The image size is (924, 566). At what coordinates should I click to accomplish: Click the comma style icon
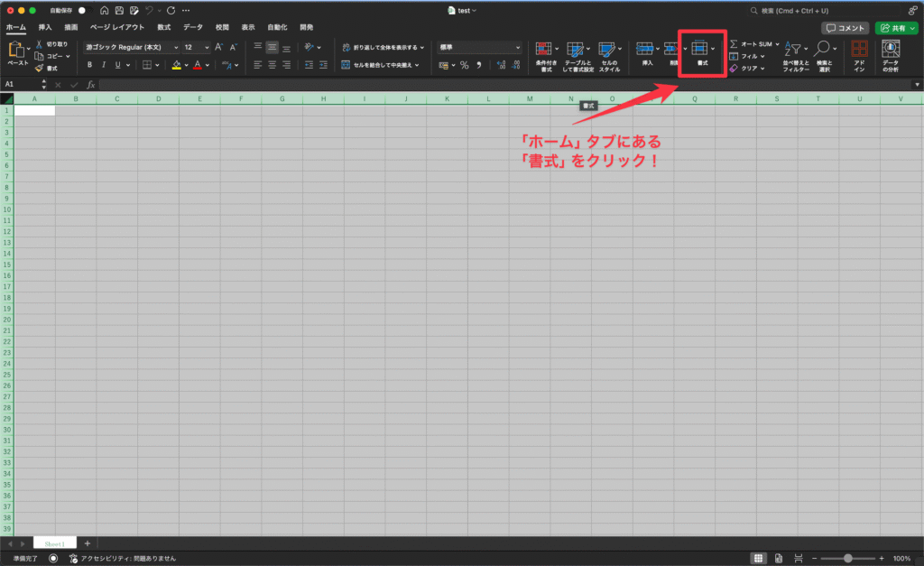pyautogui.click(x=479, y=65)
